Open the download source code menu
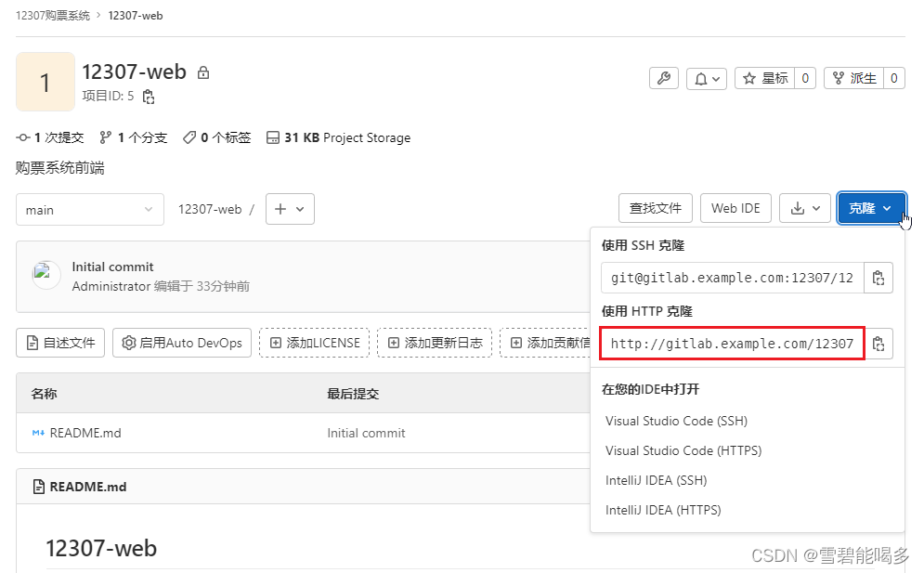Image resolution: width=924 pixels, height=573 pixels. tap(804, 208)
